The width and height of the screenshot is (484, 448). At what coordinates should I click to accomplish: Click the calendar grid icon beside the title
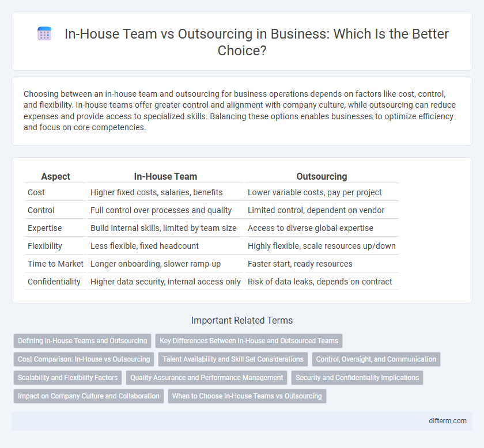pyautogui.click(x=44, y=33)
